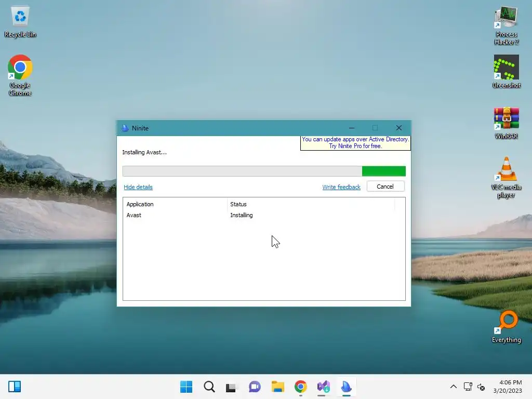Select the Google Chrome desktop shortcut
The image size is (532, 399).
pos(20,76)
